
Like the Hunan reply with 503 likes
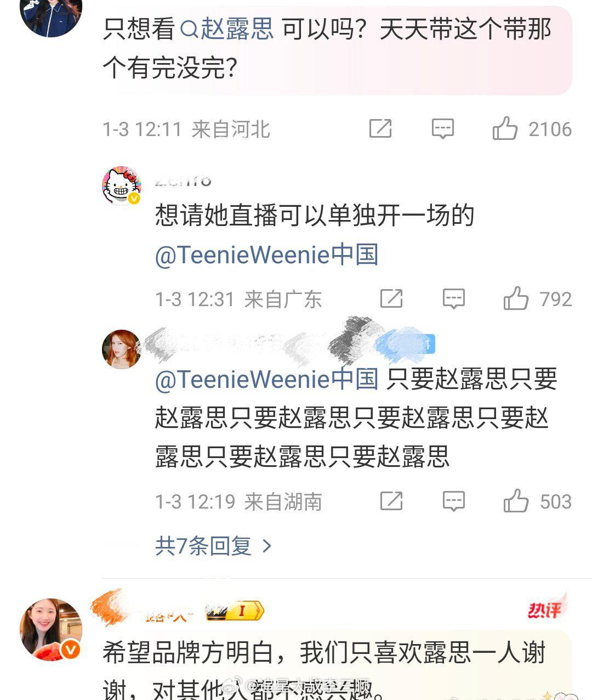pos(516,501)
